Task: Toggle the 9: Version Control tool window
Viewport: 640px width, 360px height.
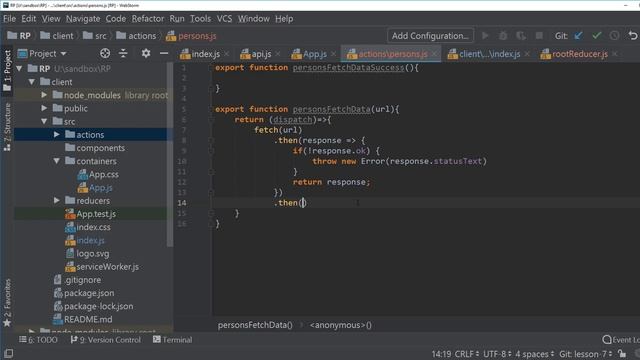Action: tap(106, 340)
